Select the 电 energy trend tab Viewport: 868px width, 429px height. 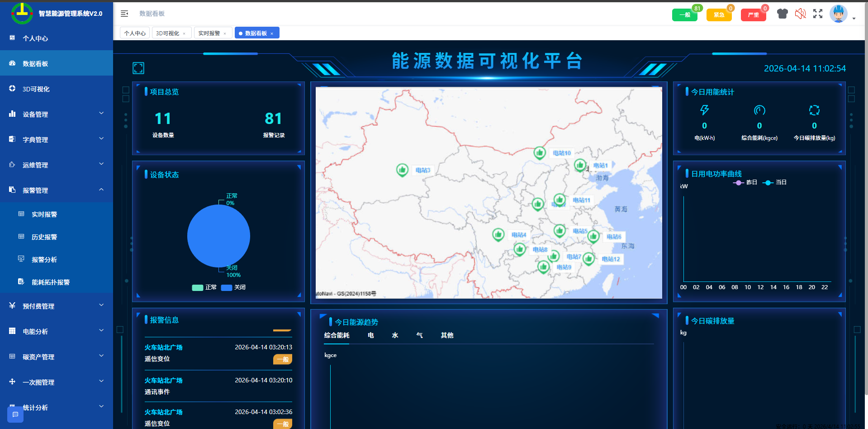point(370,335)
